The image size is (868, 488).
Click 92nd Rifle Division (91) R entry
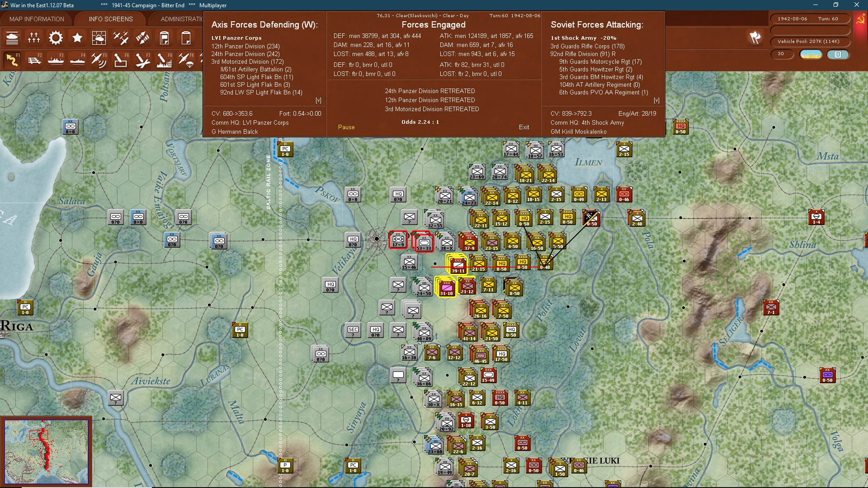tap(583, 54)
